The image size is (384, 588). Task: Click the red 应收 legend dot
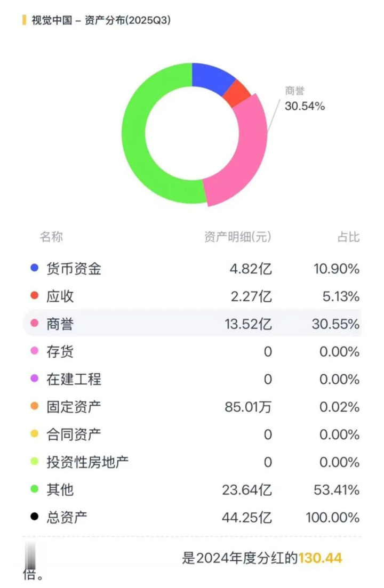coord(35,296)
